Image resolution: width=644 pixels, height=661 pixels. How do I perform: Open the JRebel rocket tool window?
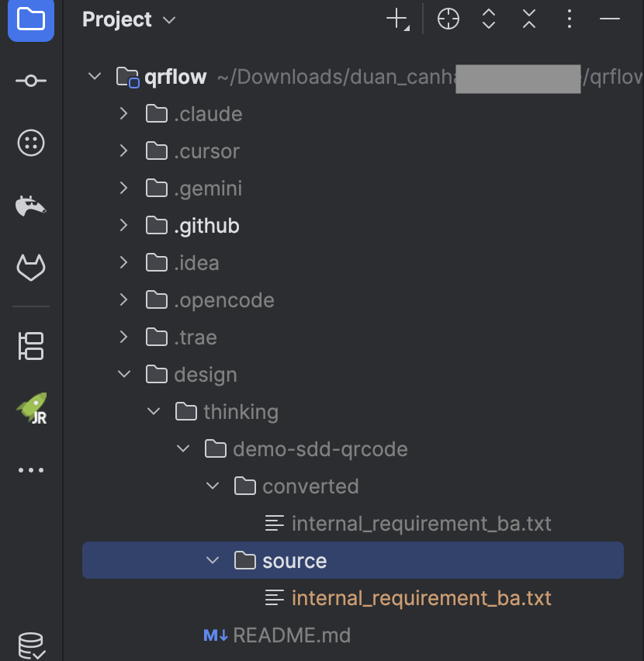31,408
